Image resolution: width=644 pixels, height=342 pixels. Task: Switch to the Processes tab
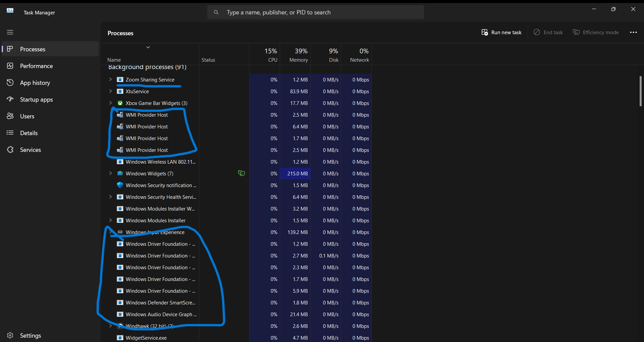point(50,49)
